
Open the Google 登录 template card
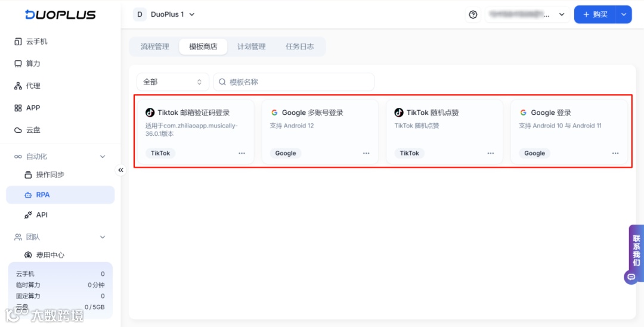pyautogui.click(x=569, y=132)
